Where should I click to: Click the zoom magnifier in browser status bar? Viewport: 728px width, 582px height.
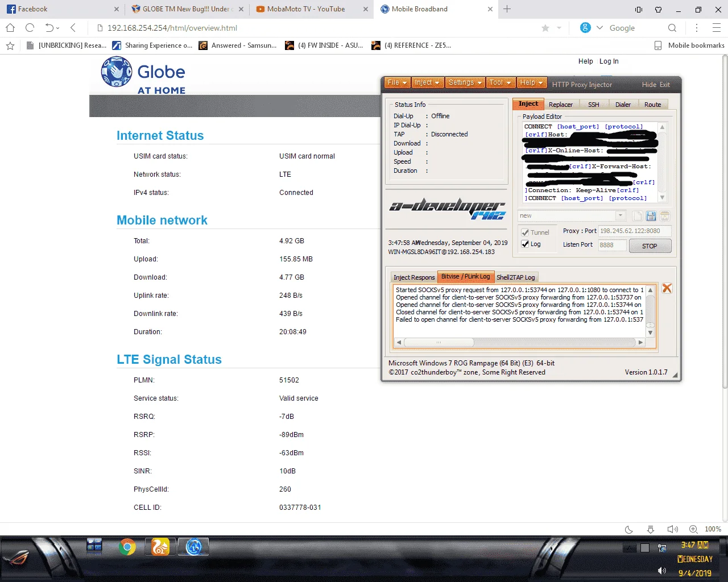tap(693, 529)
